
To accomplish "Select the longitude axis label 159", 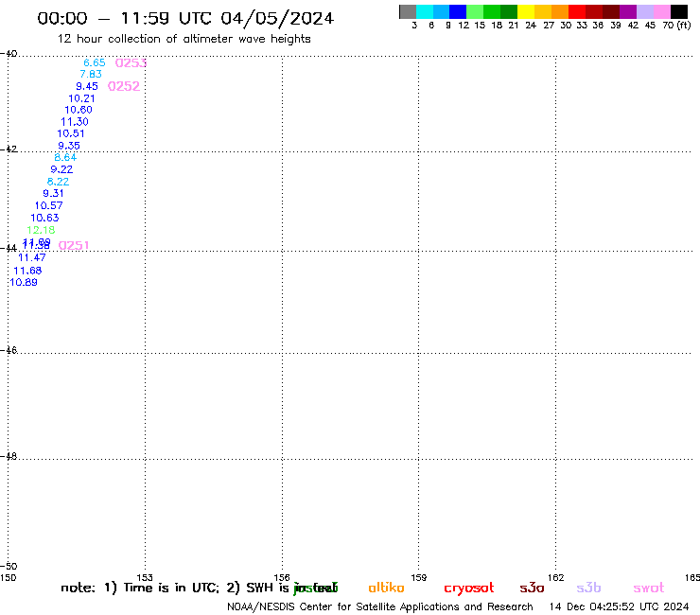I will tap(418, 577).
